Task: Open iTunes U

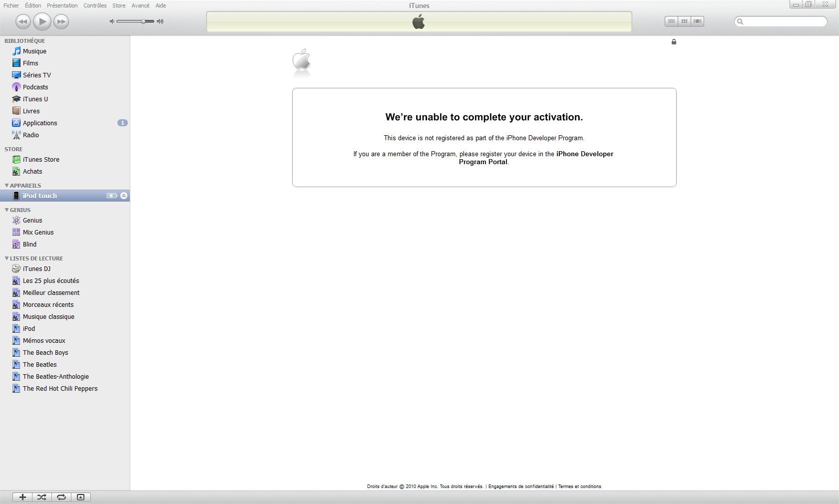Action: click(65, 99)
